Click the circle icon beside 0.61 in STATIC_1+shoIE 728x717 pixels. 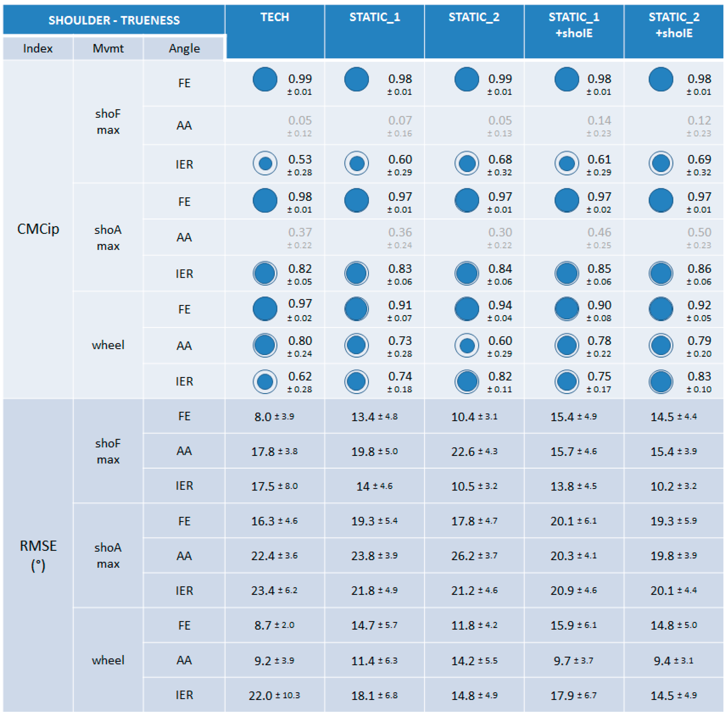[x=567, y=163]
